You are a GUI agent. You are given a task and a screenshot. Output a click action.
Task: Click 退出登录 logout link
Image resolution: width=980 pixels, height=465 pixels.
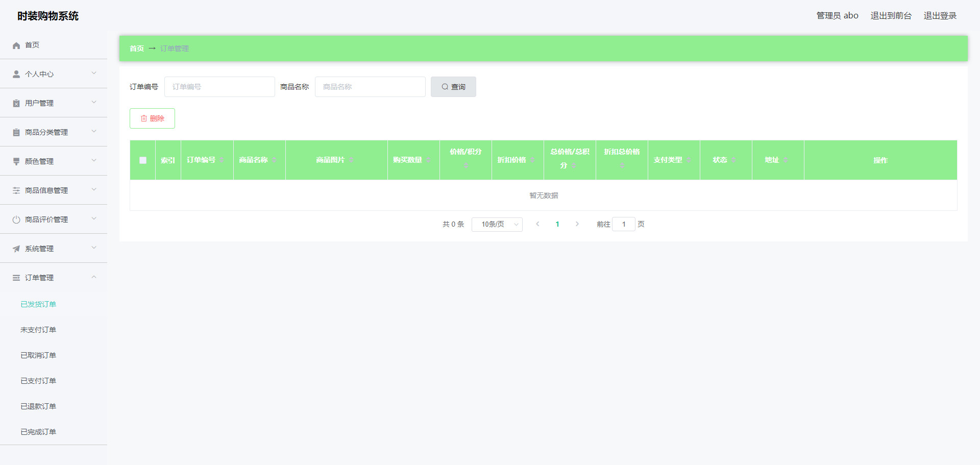click(940, 16)
